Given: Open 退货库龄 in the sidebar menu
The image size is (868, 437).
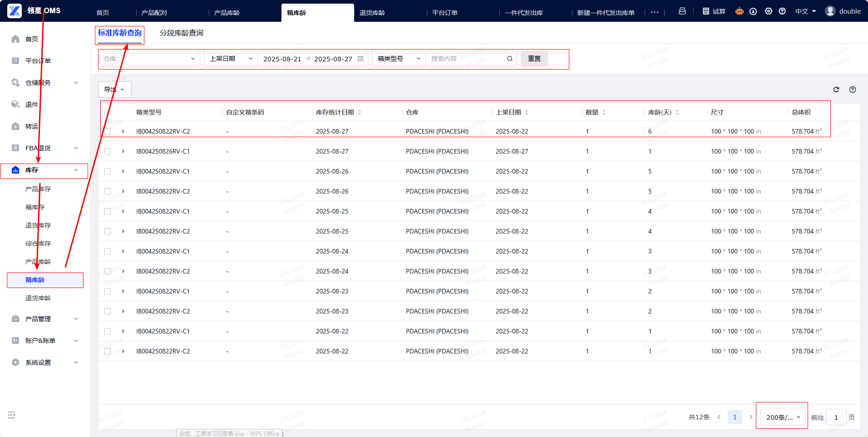Looking at the screenshot, I should point(38,298).
